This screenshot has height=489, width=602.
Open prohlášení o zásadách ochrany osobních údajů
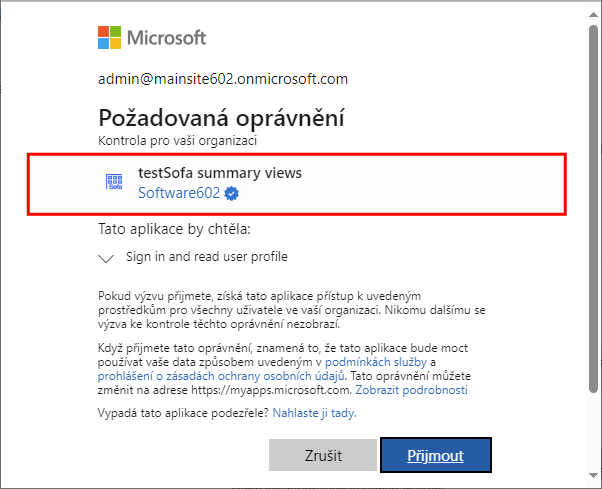point(221,376)
